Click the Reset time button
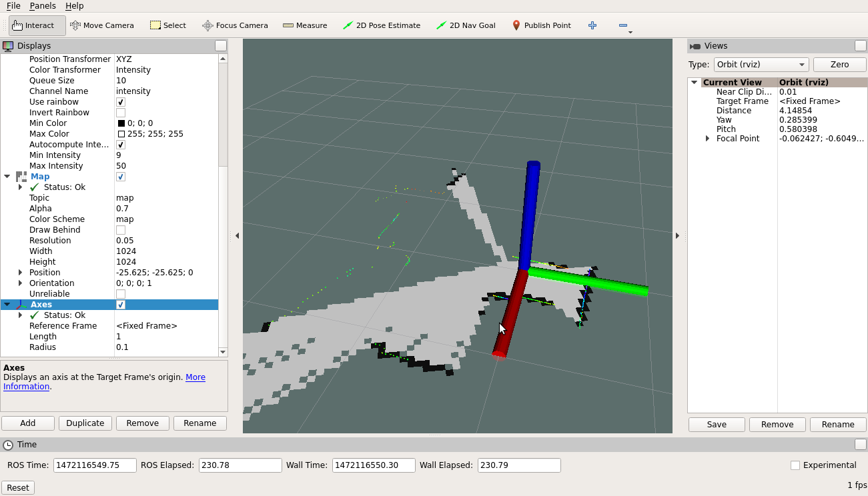 pyautogui.click(x=18, y=488)
